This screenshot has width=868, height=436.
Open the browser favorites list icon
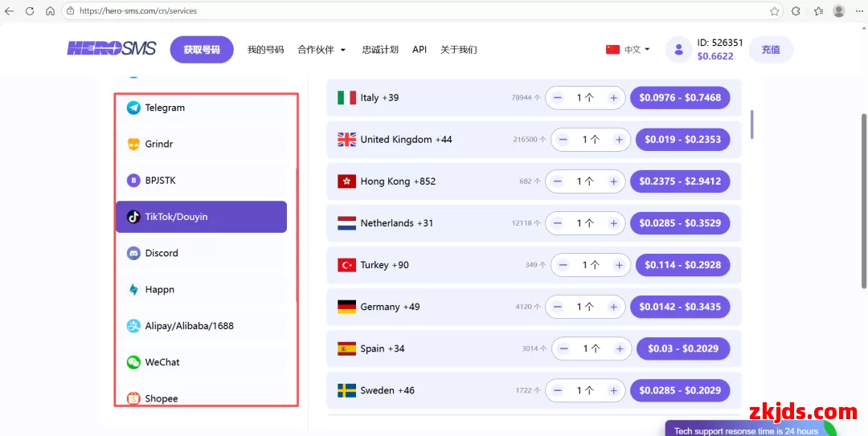[x=819, y=11]
